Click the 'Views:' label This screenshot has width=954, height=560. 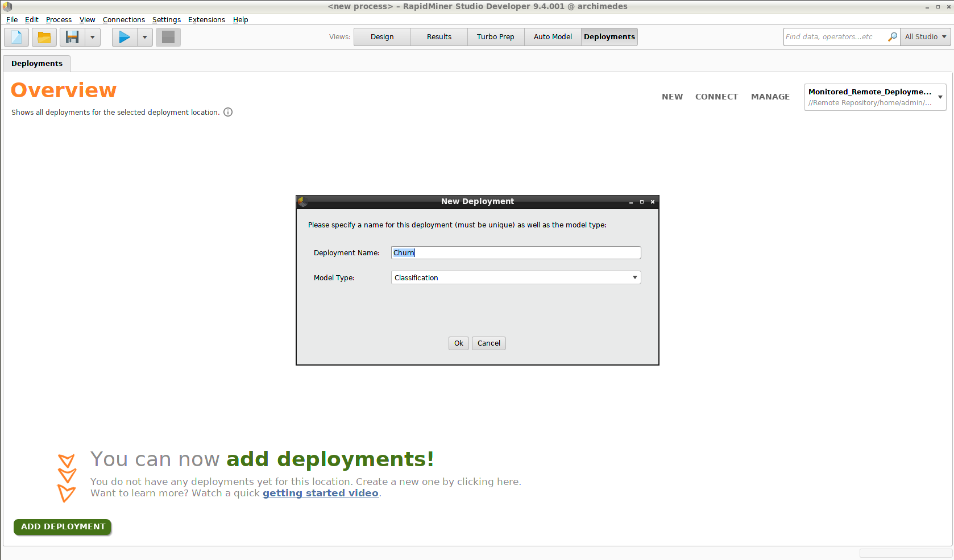point(340,37)
